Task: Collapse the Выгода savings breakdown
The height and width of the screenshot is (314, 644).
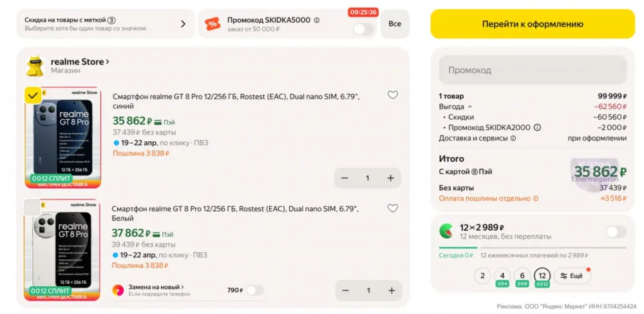Action: click(x=469, y=106)
